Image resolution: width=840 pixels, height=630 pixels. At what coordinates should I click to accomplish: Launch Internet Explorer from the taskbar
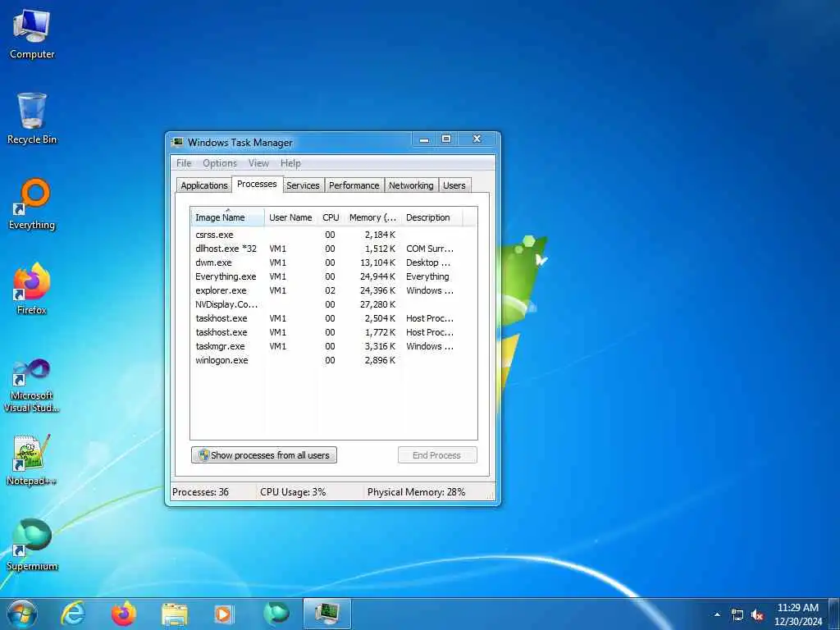tap(73, 614)
